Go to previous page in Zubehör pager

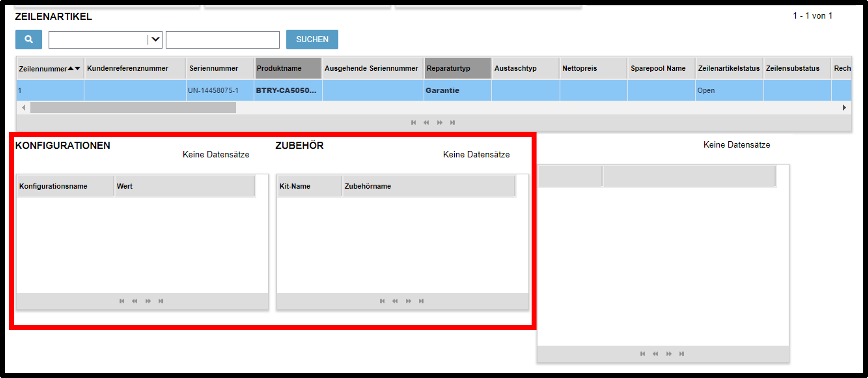395,301
